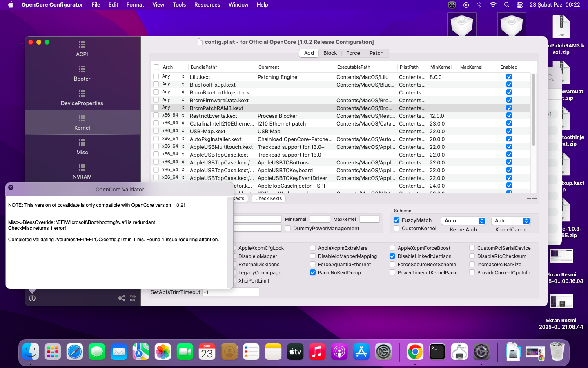Click the SetApfsTrimTimeout input field
Image resolution: width=588 pixels, height=368 pixels.
tap(231, 292)
